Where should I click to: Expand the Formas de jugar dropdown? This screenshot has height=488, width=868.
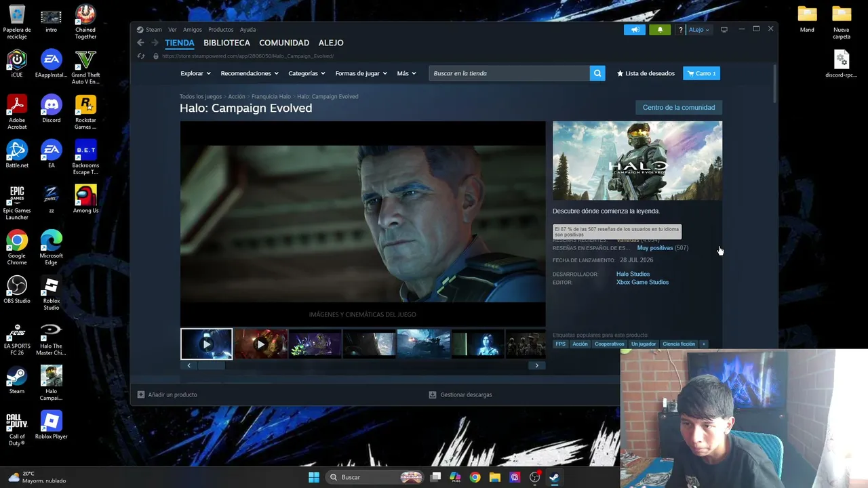coord(361,73)
